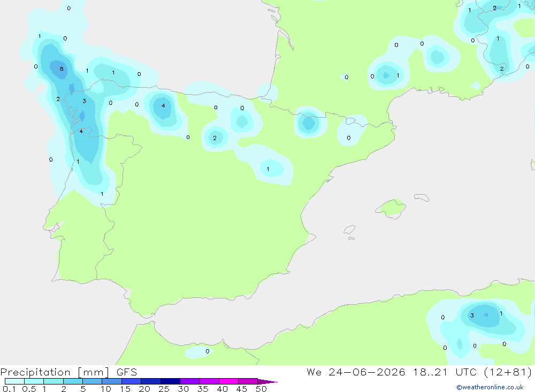
Task: Choose the 40–45 mm magenta legend swatch
Action: pyautogui.click(x=228, y=381)
